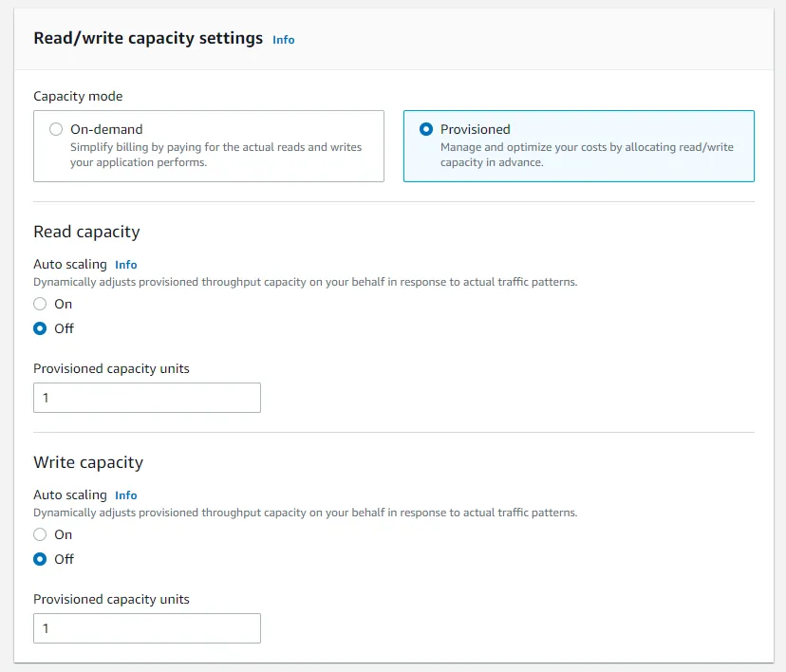Screen dimensions: 786x672
Task: Open Info link for Write capacity auto scaling
Action: [125, 495]
